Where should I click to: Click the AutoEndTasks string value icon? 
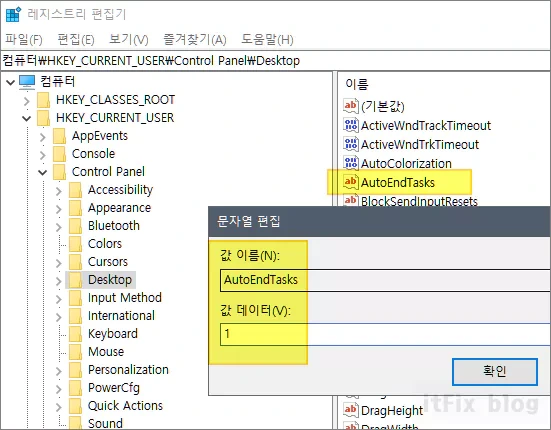pyautogui.click(x=351, y=182)
